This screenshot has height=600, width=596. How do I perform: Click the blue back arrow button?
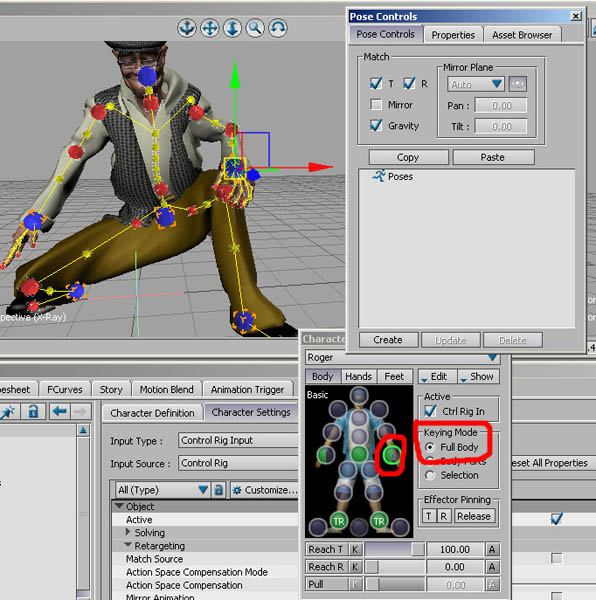[60, 412]
